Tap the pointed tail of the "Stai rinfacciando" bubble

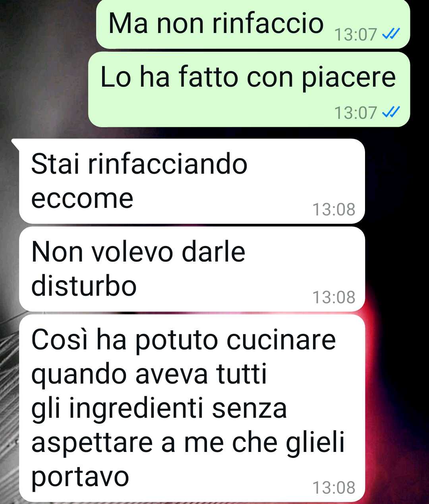pyautogui.click(x=16, y=143)
